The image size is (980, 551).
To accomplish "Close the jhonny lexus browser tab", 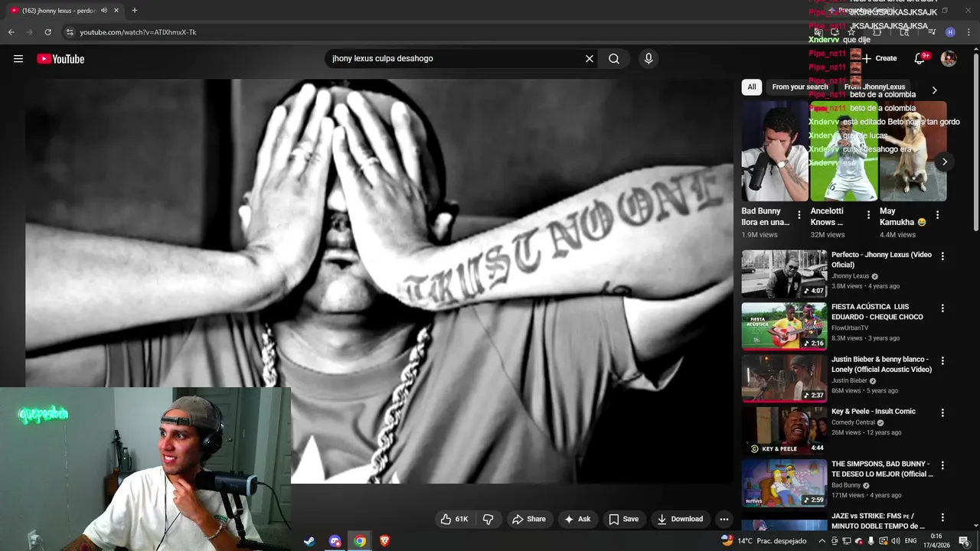I will pyautogui.click(x=116, y=11).
